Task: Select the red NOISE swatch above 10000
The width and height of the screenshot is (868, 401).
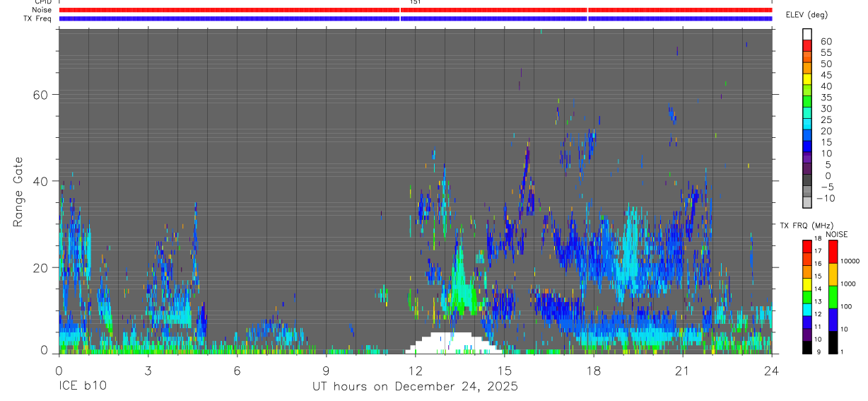Action: pos(833,251)
